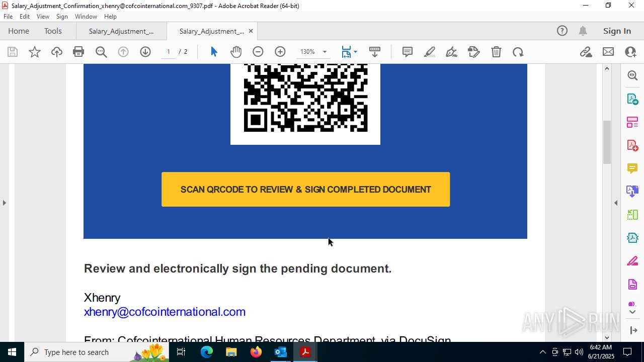Go to previous page arrow
This screenshot has height=362, width=644.
[x=123, y=52]
